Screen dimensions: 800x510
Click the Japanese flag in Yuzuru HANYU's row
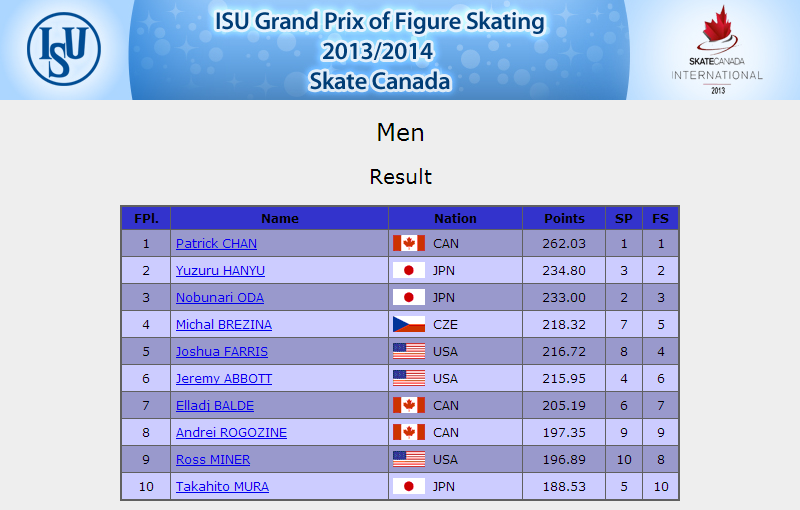pyautogui.click(x=409, y=270)
